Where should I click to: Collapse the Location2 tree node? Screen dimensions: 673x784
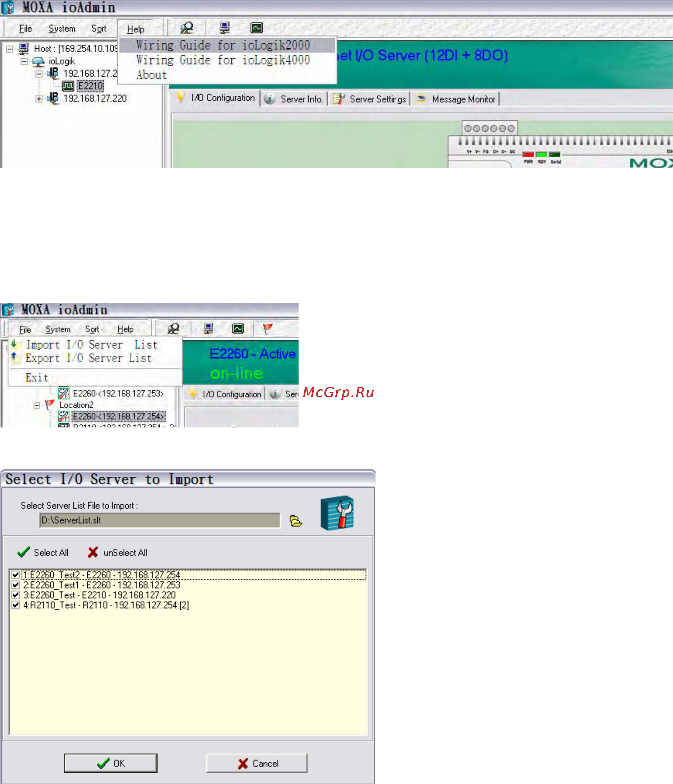pos(37,405)
